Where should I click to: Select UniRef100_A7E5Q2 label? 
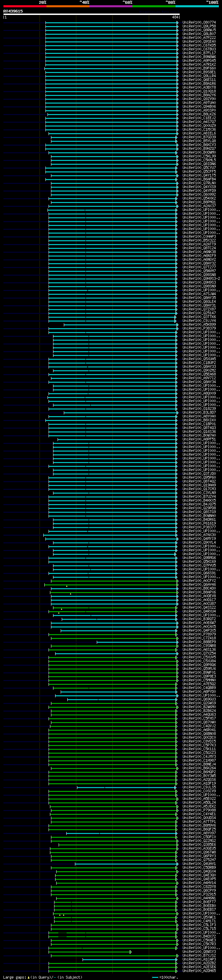point(199,684)
